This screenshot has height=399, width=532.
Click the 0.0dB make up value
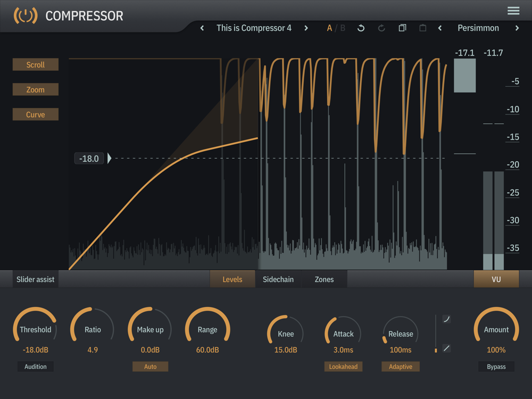pos(150,350)
